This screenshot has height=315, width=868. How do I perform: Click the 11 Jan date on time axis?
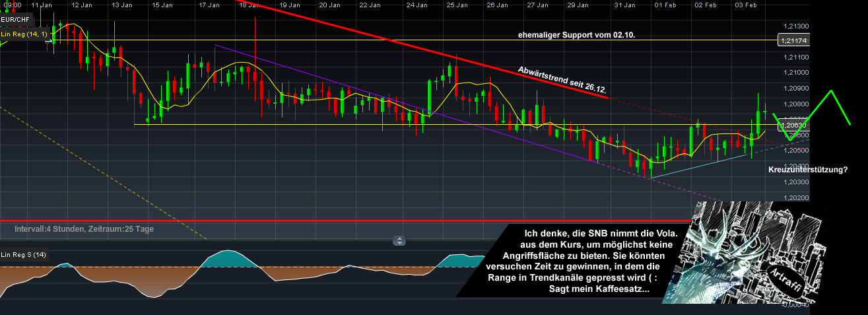[42, 5]
